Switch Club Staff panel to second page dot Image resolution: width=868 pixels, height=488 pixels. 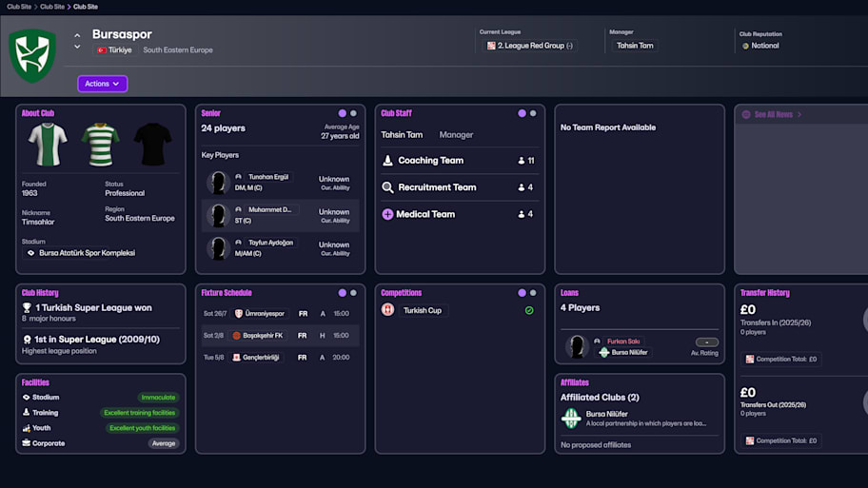pos(533,113)
